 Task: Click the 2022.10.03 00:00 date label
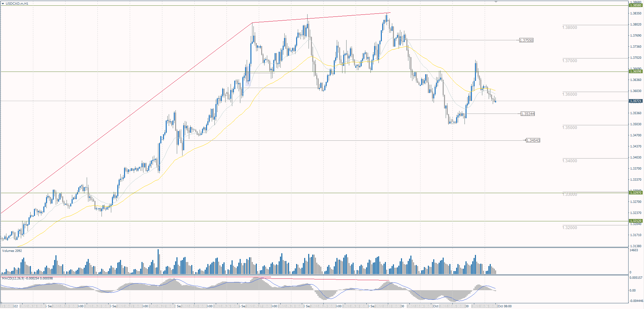[388, 306]
